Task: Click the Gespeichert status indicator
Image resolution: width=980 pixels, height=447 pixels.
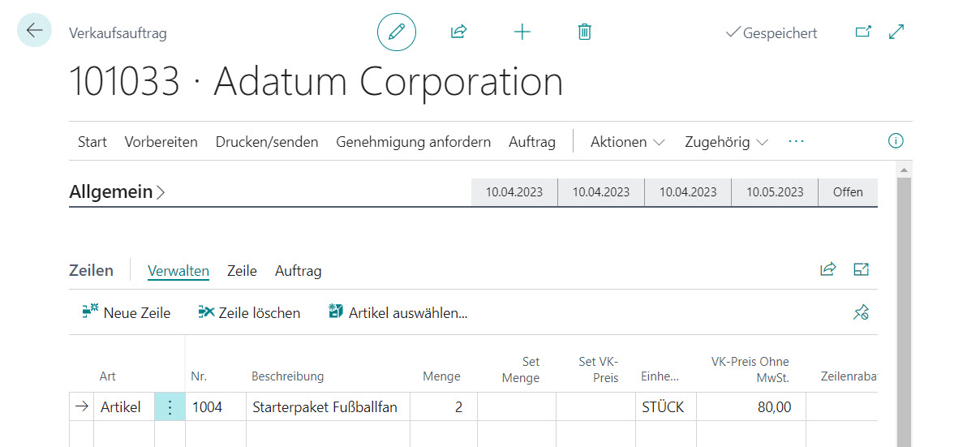Action: (772, 33)
